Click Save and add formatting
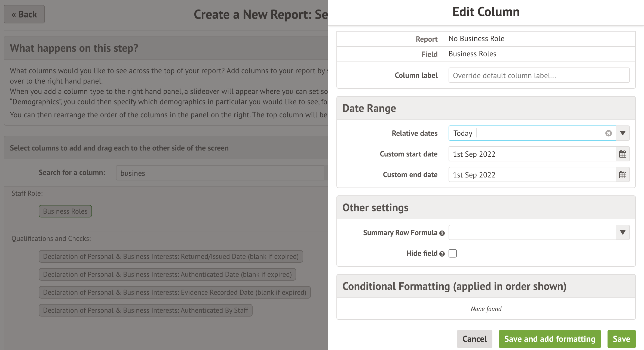This screenshot has height=350, width=644. click(550, 339)
